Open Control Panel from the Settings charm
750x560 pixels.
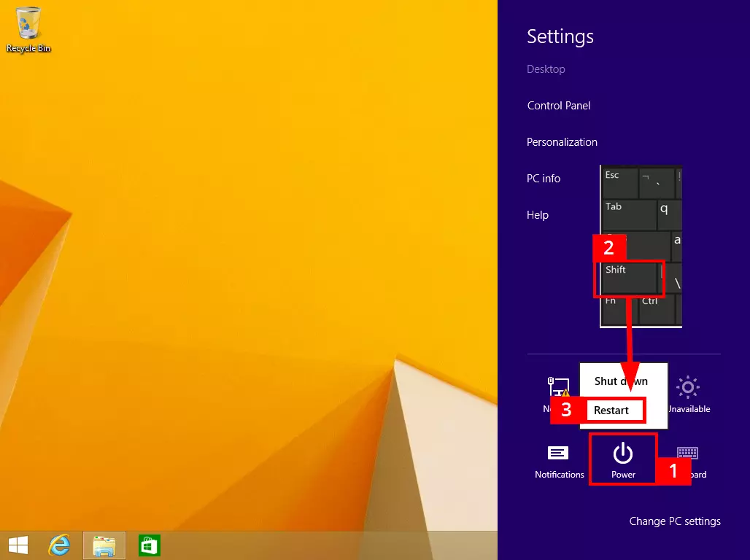[559, 106]
